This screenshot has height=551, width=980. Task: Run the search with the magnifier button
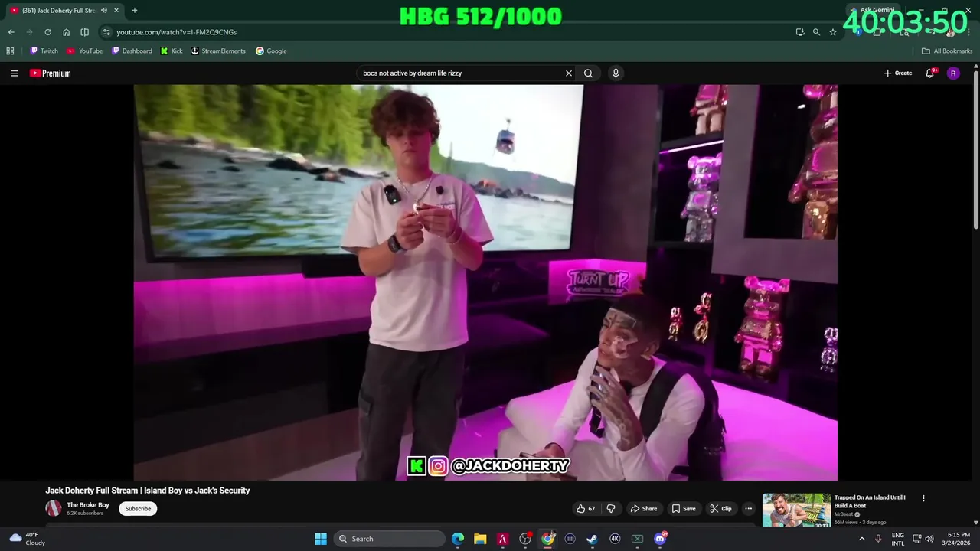coord(588,73)
